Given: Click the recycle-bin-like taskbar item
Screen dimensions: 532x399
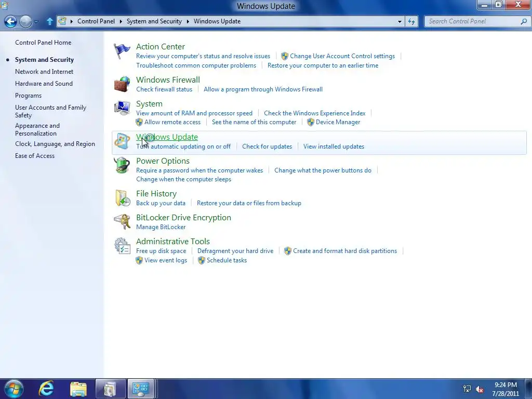Looking at the screenshot, I should click(x=110, y=389).
